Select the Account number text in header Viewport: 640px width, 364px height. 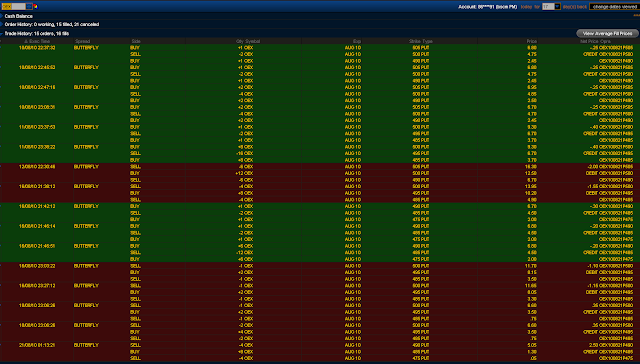(487, 7)
